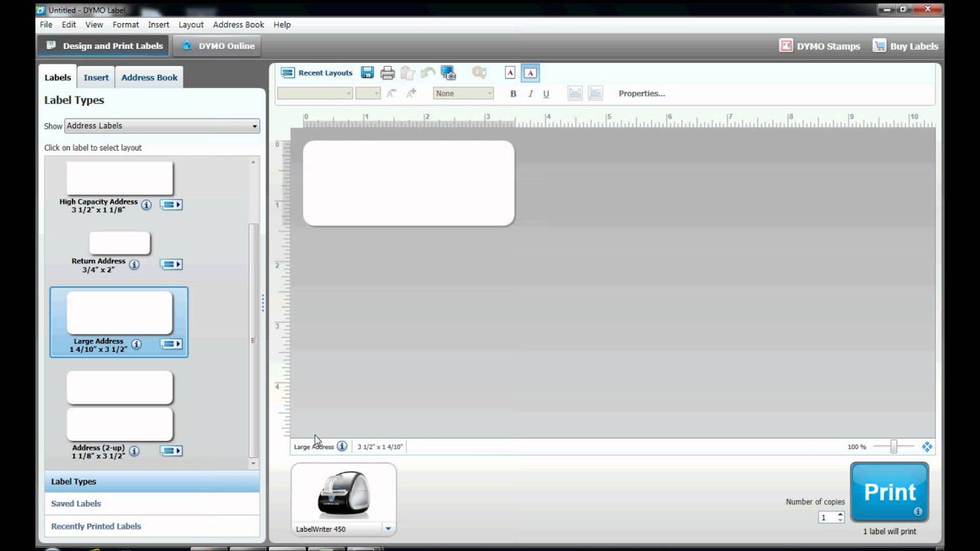Open the Layout menu
The height and width of the screenshot is (551, 980).
click(191, 24)
